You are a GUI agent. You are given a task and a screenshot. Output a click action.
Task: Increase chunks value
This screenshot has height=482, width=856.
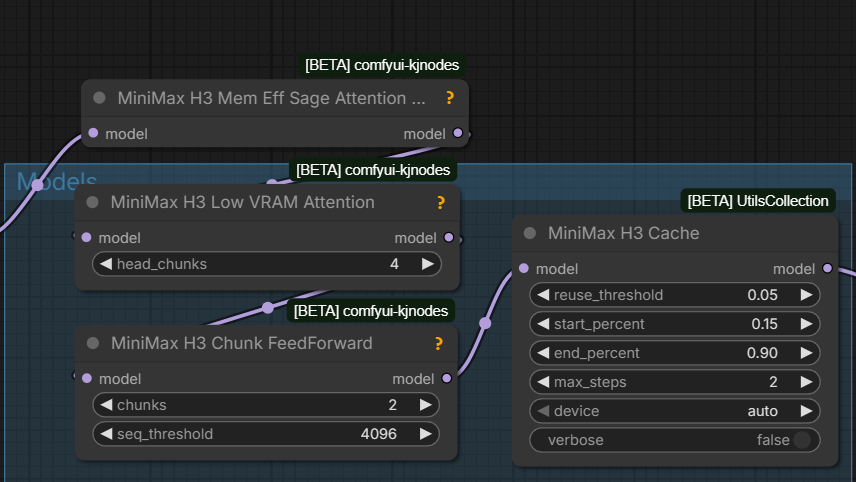pos(425,405)
